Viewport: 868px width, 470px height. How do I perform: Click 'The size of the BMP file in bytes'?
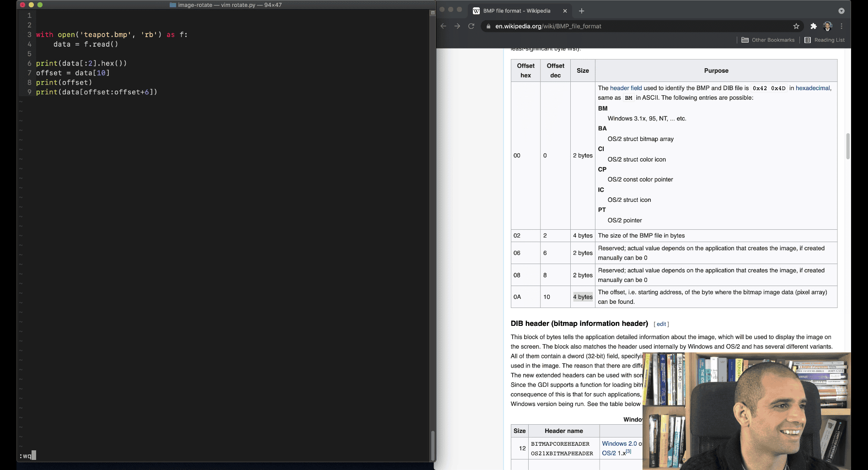click(x=641, y=236)
